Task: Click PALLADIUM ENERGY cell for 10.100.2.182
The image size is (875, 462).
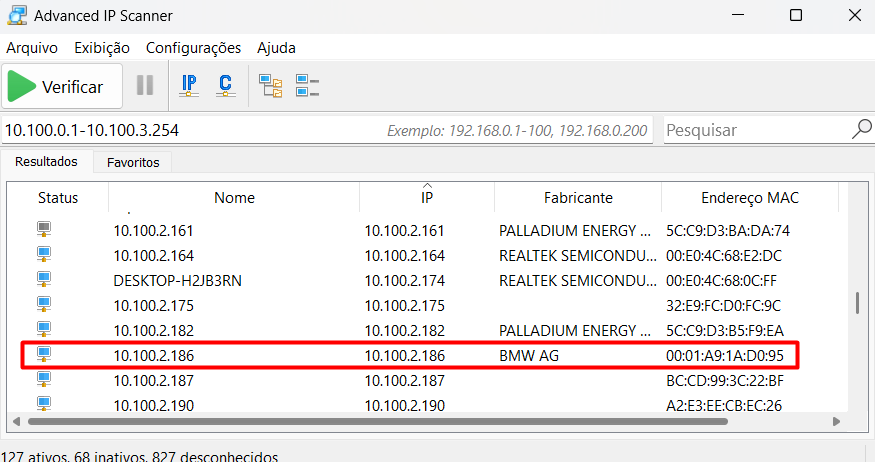Action: pyautogui.click(x=575, y=331)
